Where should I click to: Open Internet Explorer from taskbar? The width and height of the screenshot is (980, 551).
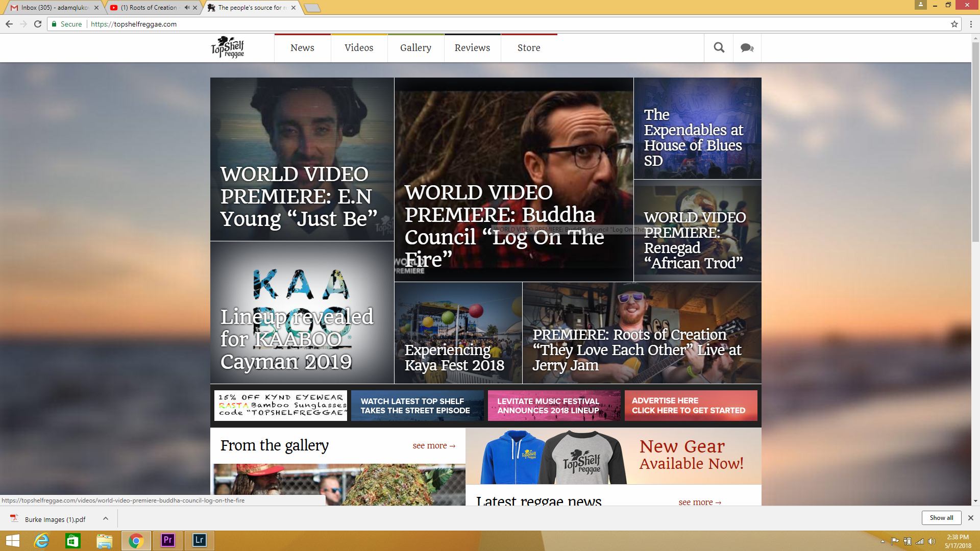[41, 540]
